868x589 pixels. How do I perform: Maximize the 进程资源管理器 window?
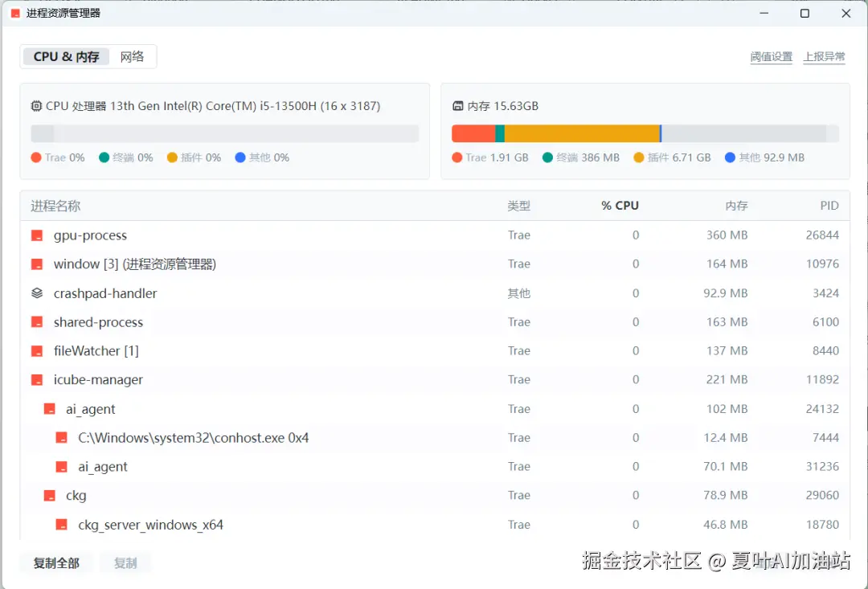tap(805, 14)
